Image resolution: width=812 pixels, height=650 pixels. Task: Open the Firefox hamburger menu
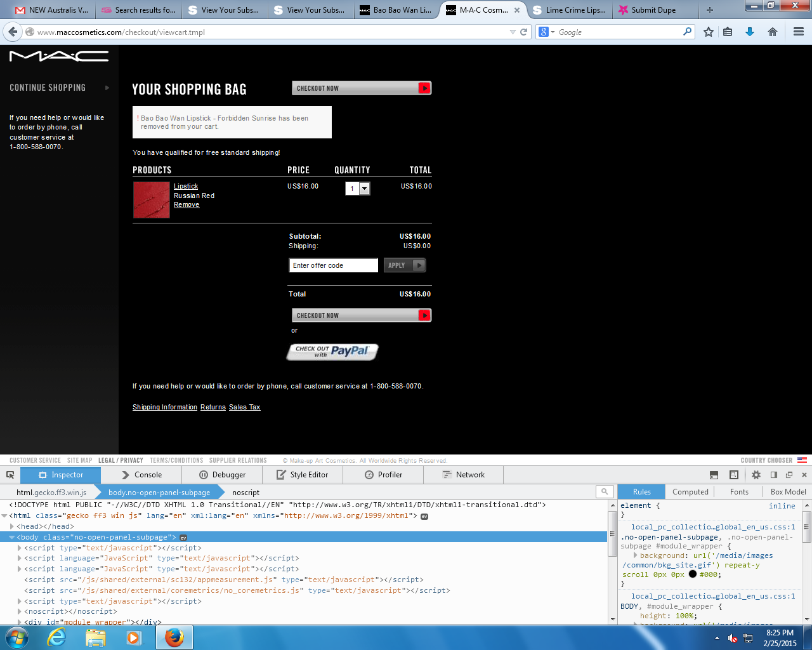(x=799, y=32)
